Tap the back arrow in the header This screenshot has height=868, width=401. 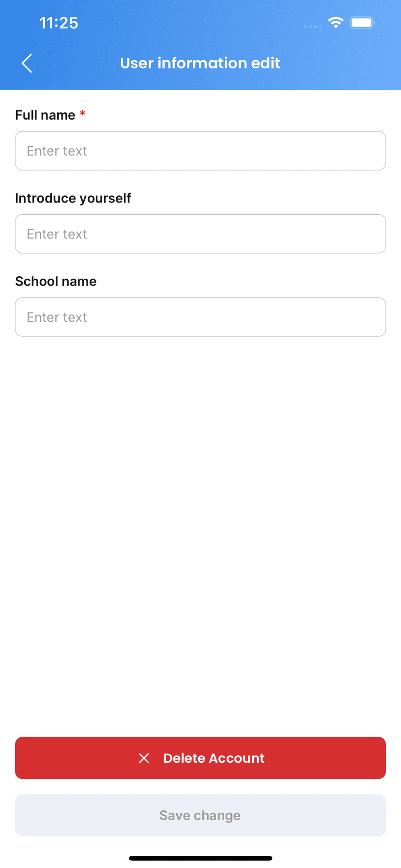[x=27, y=63]
